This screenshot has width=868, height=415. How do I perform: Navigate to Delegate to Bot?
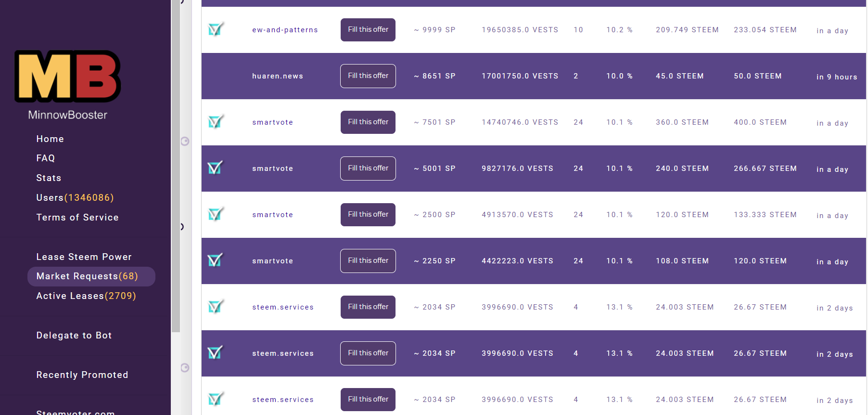click(x=74, y=336)
